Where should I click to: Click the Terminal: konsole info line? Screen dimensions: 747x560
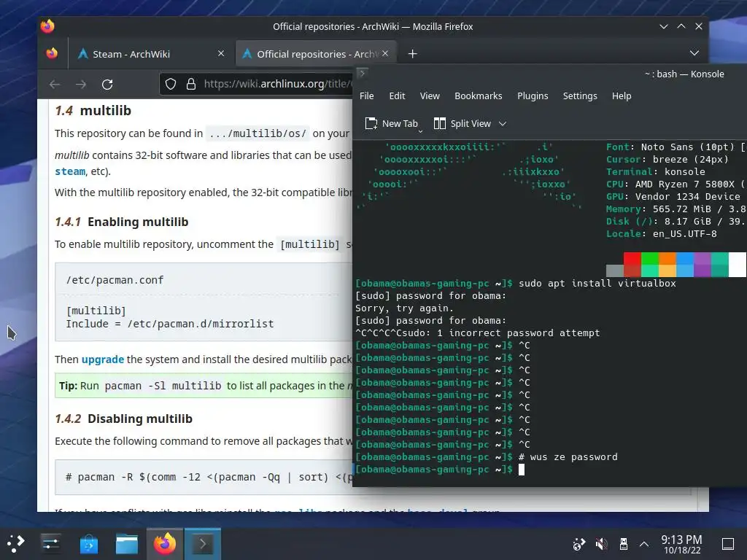point(656,172)
